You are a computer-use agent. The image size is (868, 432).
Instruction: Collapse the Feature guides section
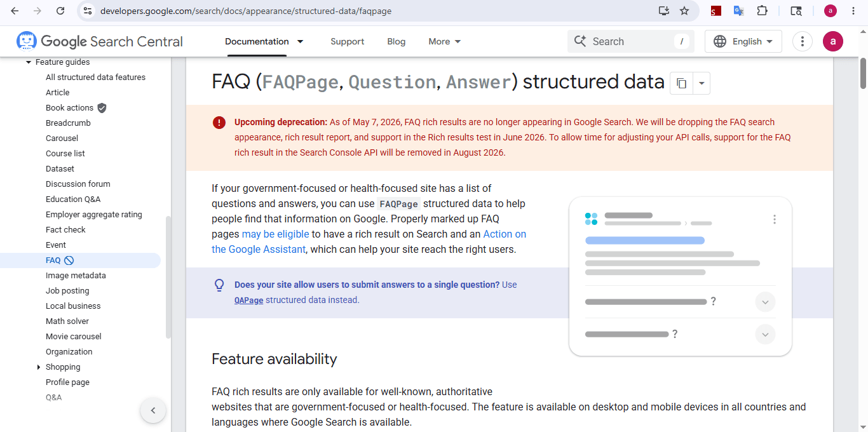[29, 62]
